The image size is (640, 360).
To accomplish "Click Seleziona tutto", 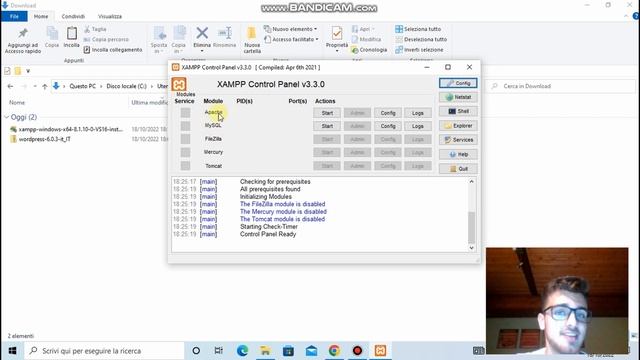I will coord(418,29).
